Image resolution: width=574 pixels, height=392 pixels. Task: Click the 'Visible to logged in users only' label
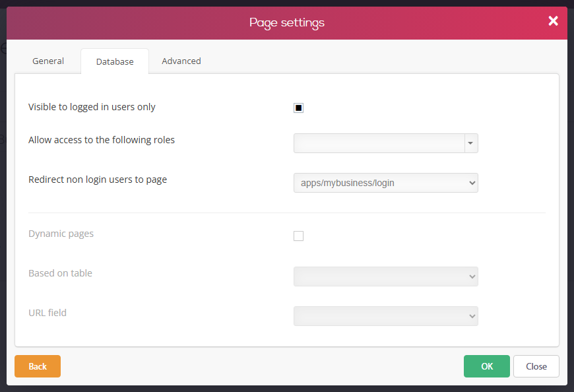pyautogui.click(x=92, y=107)
